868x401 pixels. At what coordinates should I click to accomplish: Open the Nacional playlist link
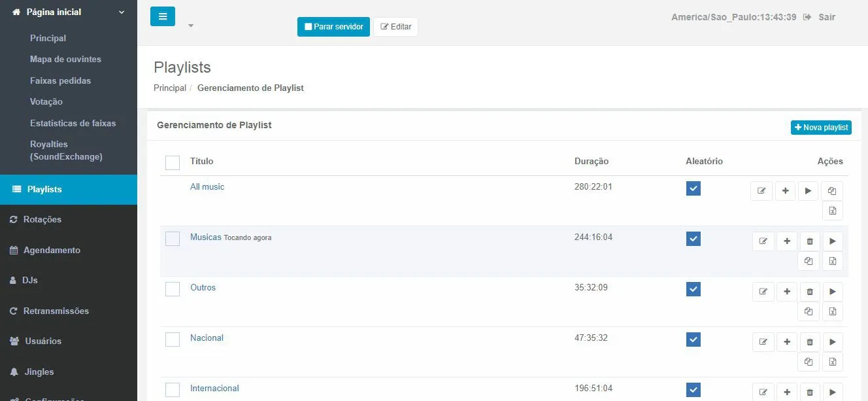click(x=207, y=338)
